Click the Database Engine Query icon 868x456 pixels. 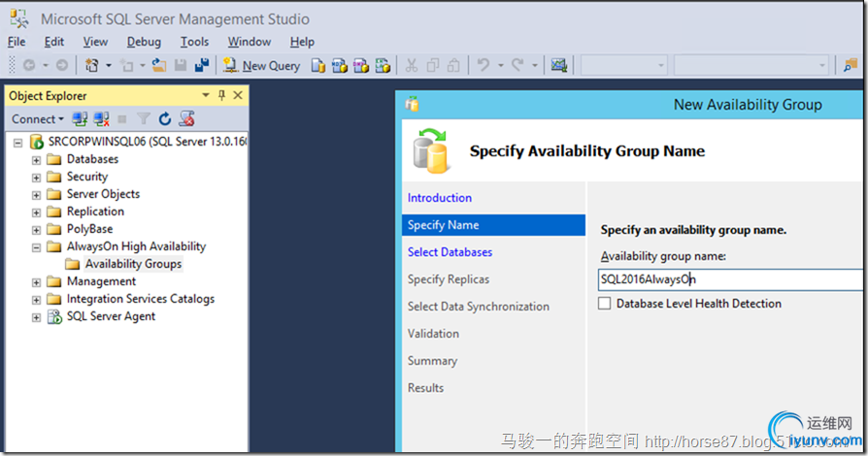[x=318, y=66]
